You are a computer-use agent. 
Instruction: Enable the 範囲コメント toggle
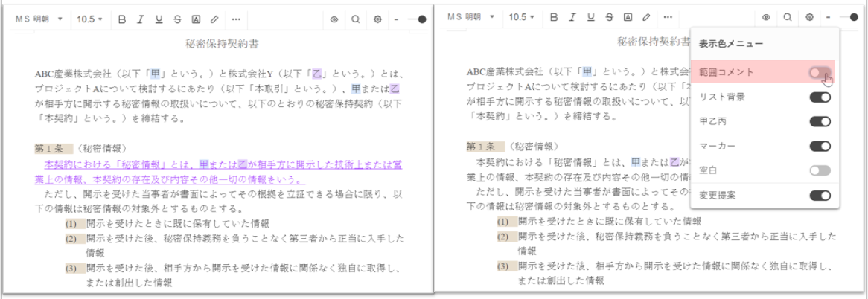(x=820, y=72)
